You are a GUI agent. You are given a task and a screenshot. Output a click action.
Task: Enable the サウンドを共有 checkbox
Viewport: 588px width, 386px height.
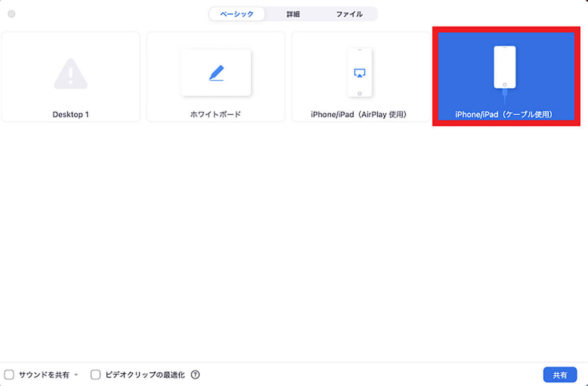pyautogui.click(x=9, y=375)
